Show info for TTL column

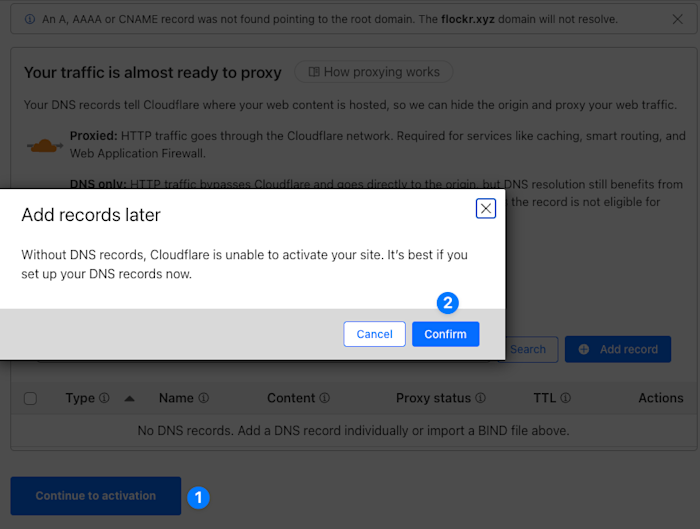pos(565,398)
